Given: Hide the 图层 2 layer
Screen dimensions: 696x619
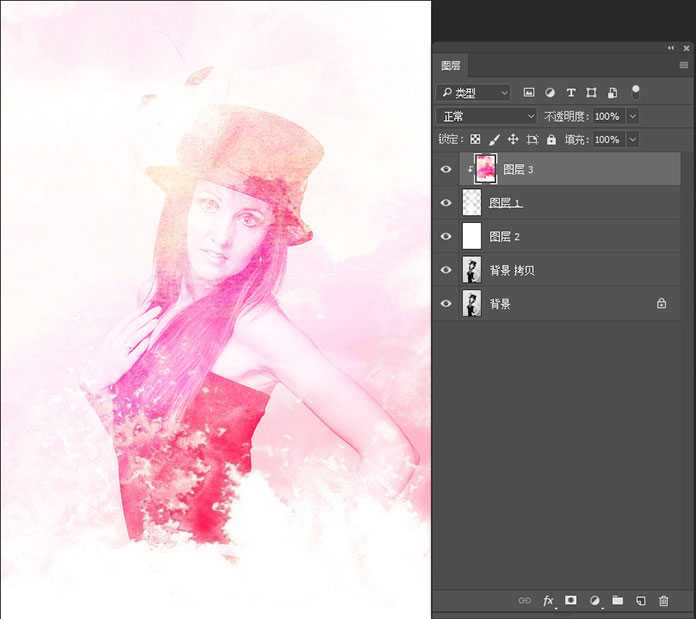Looking at the screenshot, I should coord(446,237).
